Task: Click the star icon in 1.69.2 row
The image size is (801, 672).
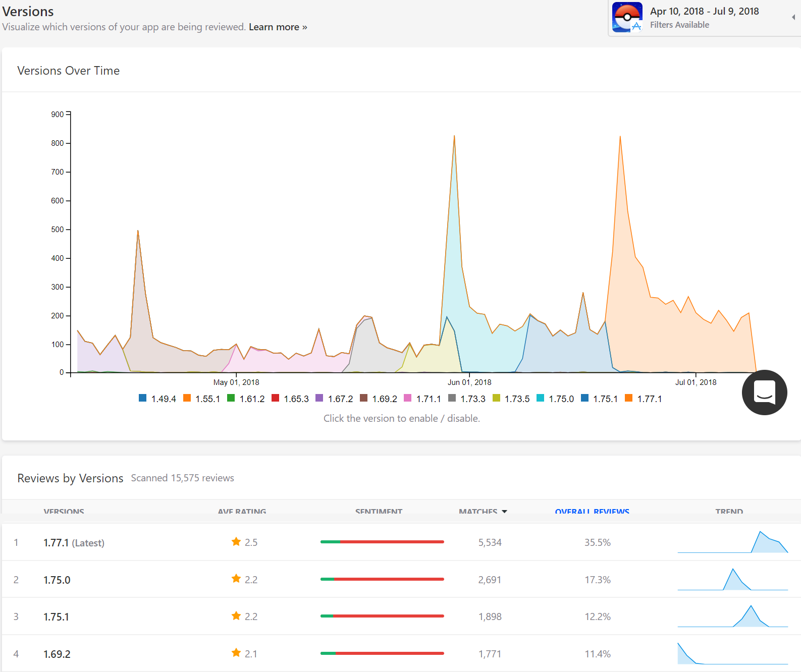Action: point(236,653)
